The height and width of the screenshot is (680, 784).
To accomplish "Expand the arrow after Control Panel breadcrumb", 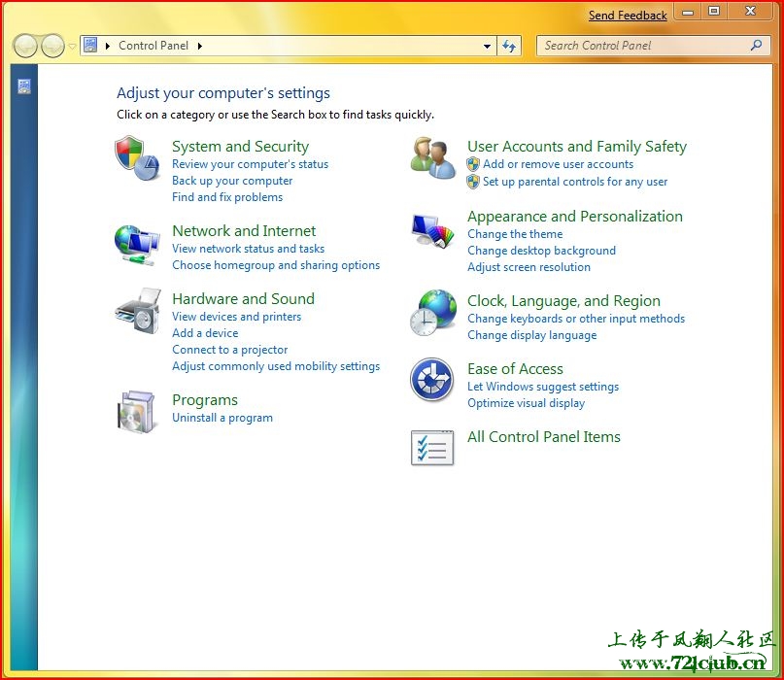I will pos(200,46).
